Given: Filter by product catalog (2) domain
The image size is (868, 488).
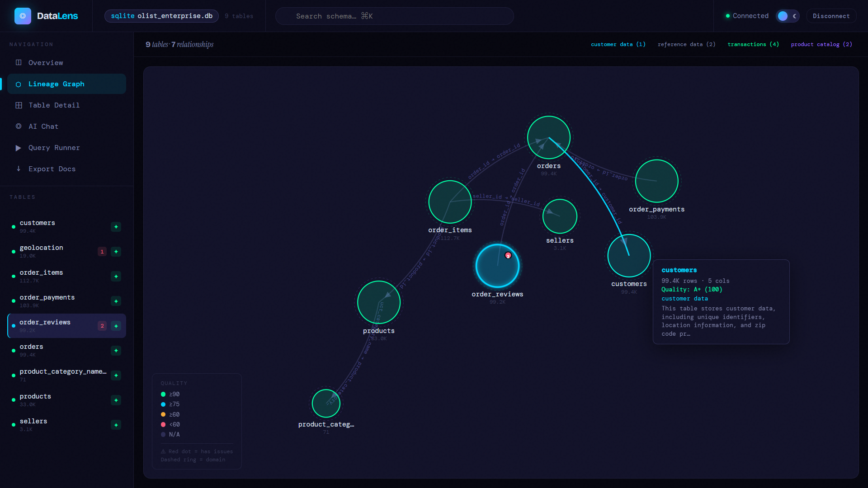Looking at the screenshot, I should (821, 44).
